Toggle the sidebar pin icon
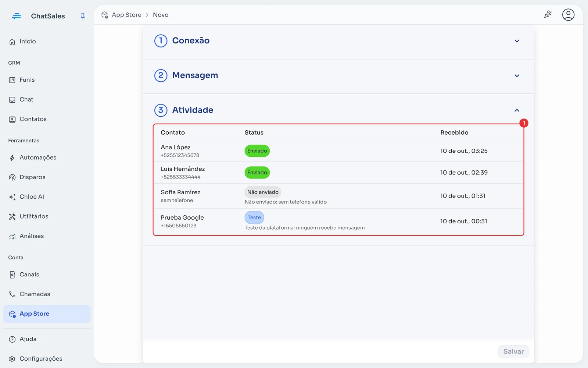 83,16
